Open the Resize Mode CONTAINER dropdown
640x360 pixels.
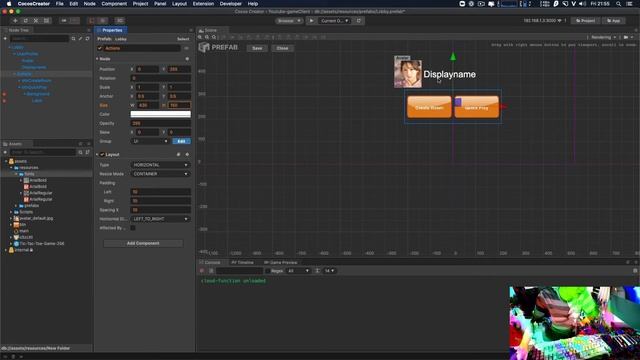[160, 174]
